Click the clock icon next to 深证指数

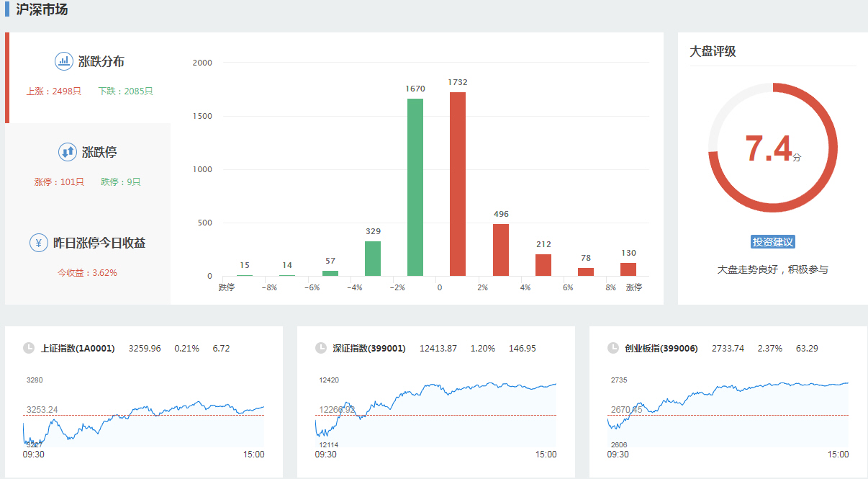point(321,348)
